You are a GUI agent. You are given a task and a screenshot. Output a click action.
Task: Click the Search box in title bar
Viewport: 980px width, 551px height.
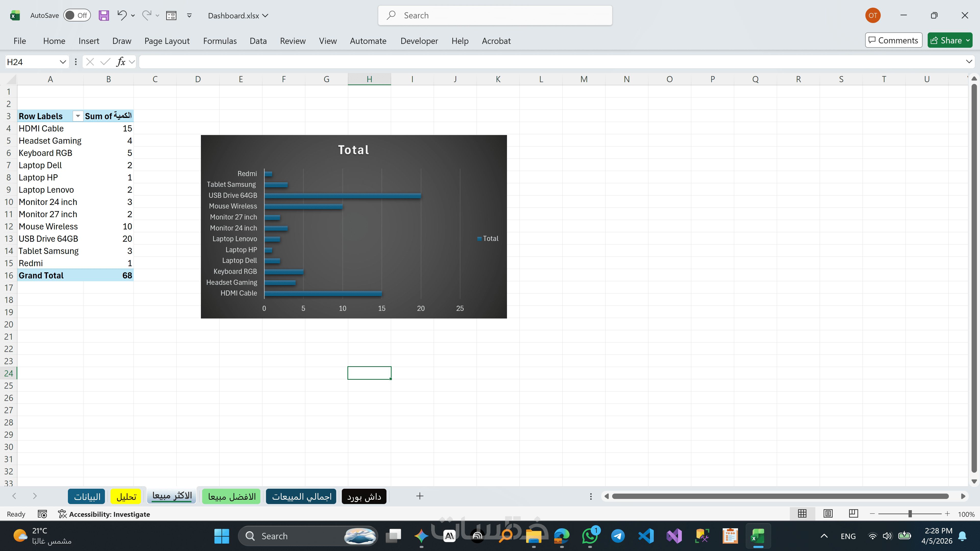[494, 16]
